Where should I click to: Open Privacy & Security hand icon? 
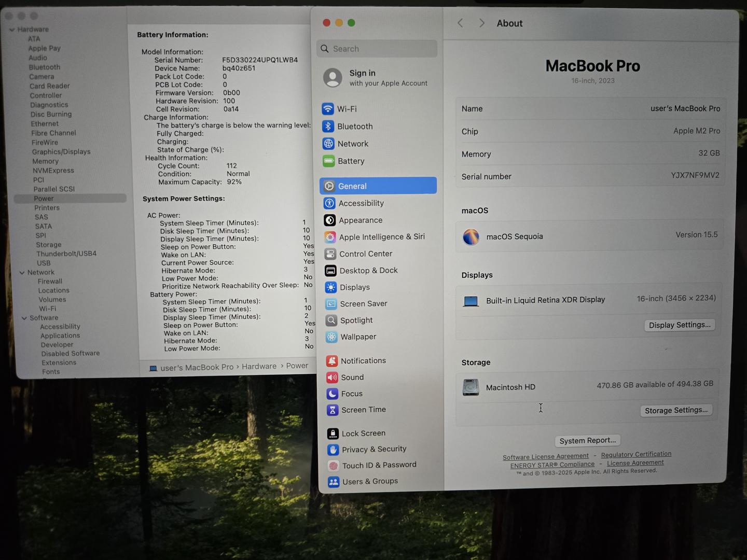333,450
